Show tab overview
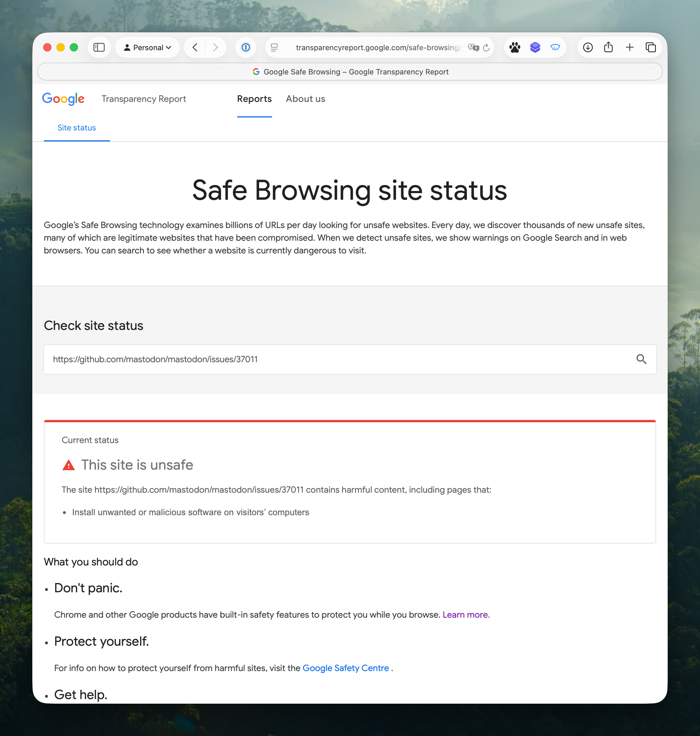This screenshot has width=700, height=736. point(650,47)
